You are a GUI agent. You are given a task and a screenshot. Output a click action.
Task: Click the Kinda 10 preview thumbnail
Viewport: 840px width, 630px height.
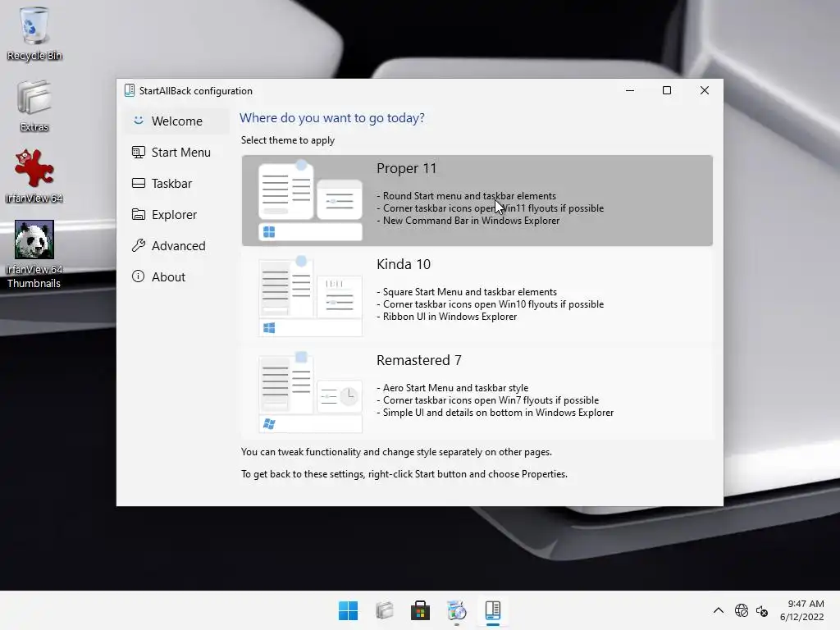click(310, 296)
